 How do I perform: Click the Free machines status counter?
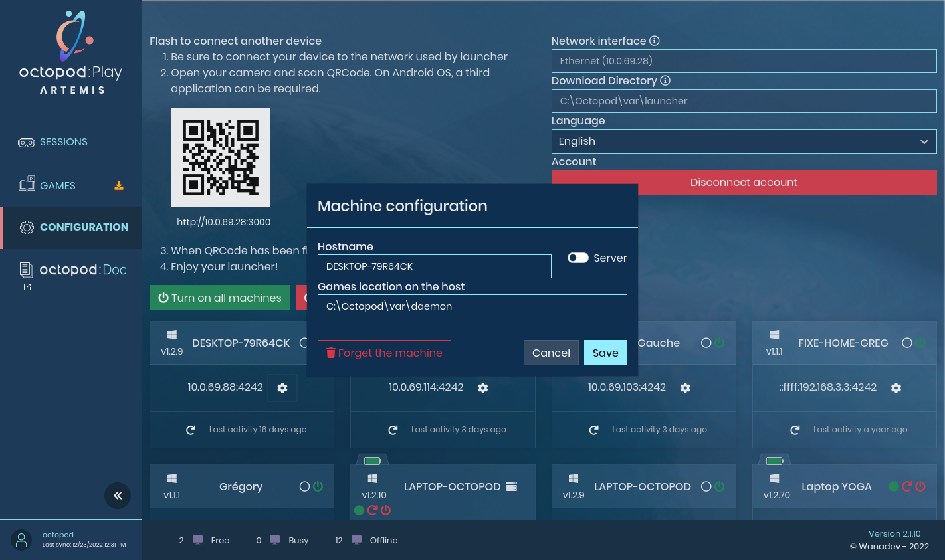[204, 540]
